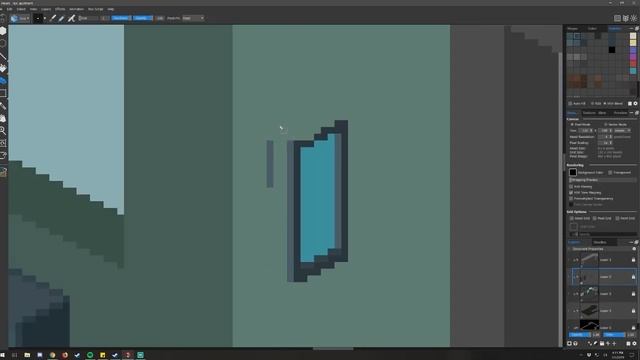Screen dimensions: 640x360
Task: Open dropdown arrow beside black brush shape
Action: [44, 18]
